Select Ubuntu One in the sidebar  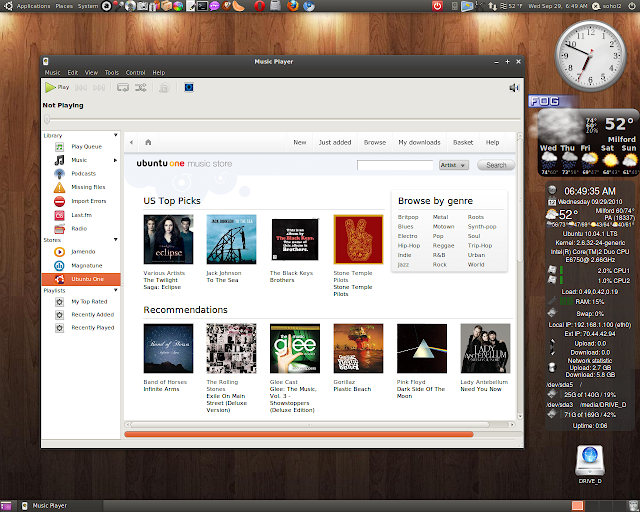pos(81,279)
